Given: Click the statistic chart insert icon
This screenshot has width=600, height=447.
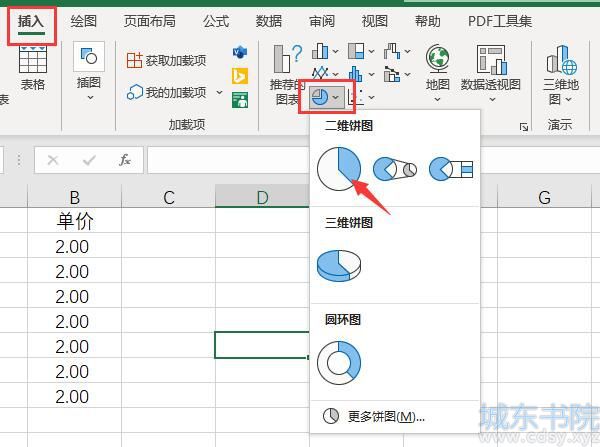Looking at the screenshot, I should click(x=356, y=74).
